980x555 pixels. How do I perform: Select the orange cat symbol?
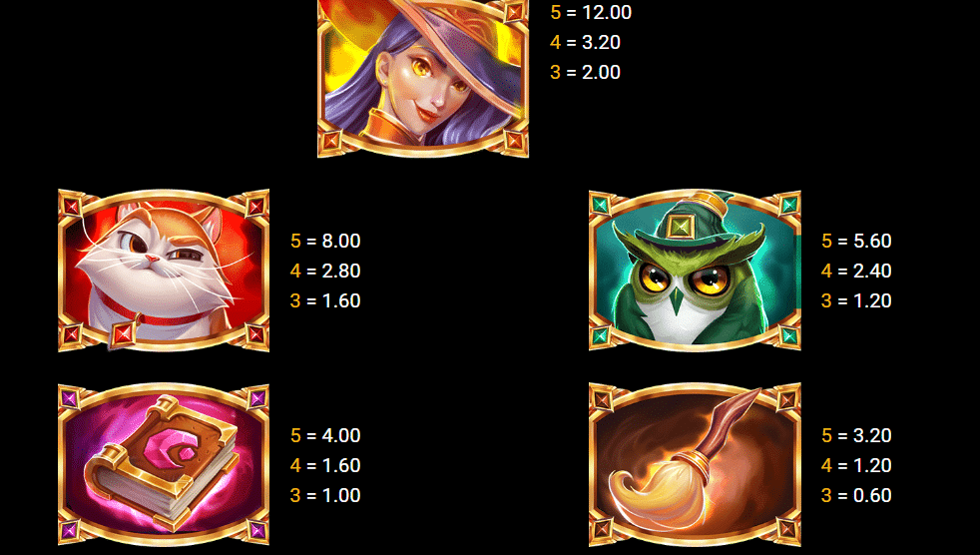(x=164, y=270)
